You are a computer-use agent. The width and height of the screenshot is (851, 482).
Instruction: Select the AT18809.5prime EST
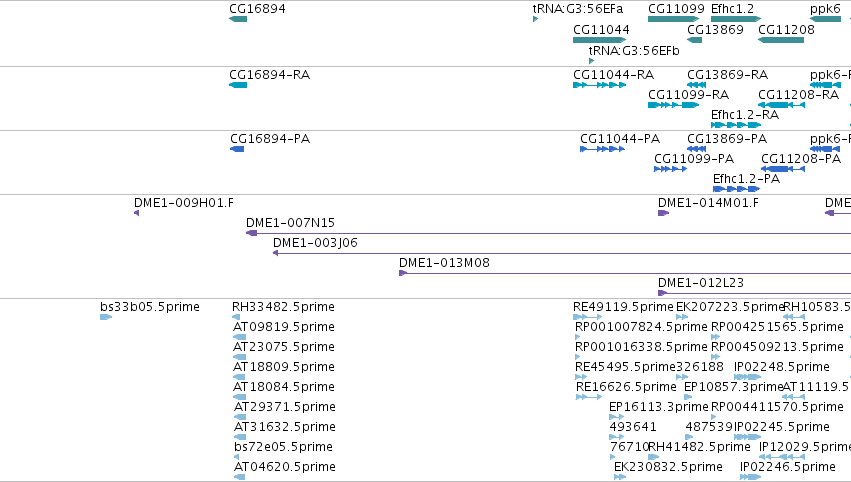239,377
